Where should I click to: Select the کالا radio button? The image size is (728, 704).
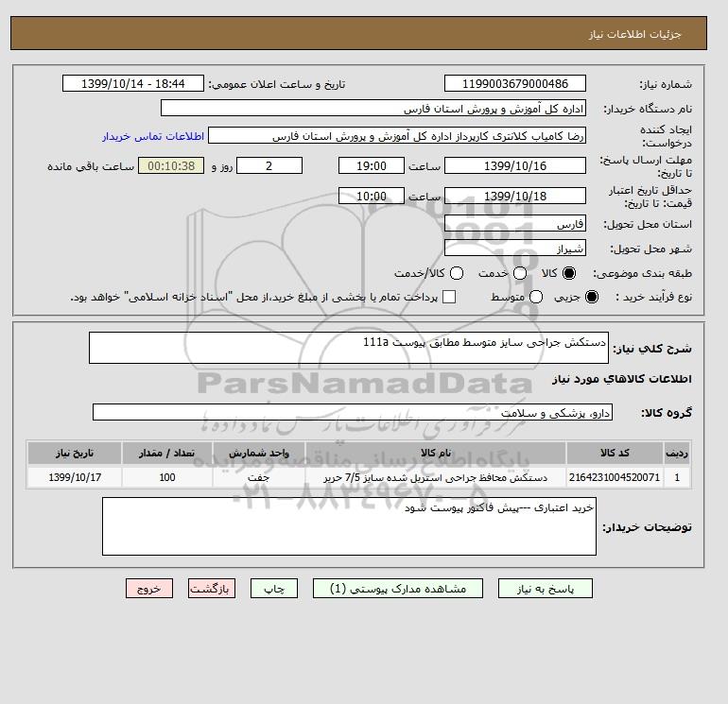[569, 273]
